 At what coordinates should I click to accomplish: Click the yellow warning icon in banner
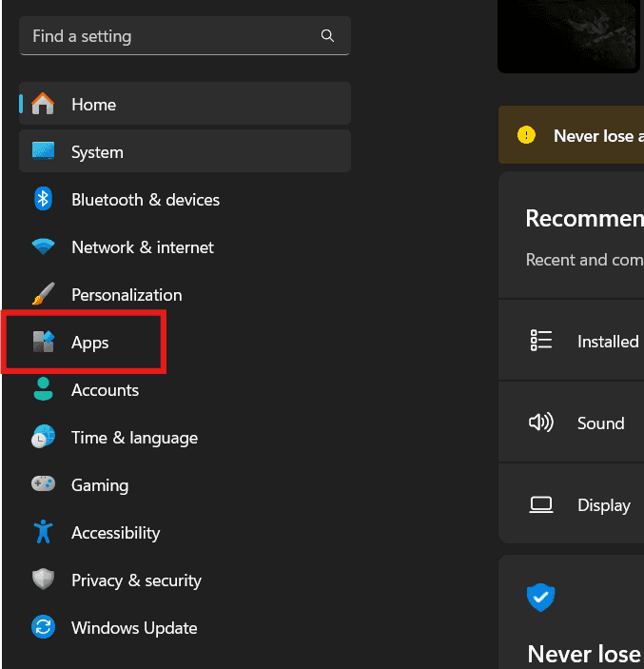click(x=526, y=135)
